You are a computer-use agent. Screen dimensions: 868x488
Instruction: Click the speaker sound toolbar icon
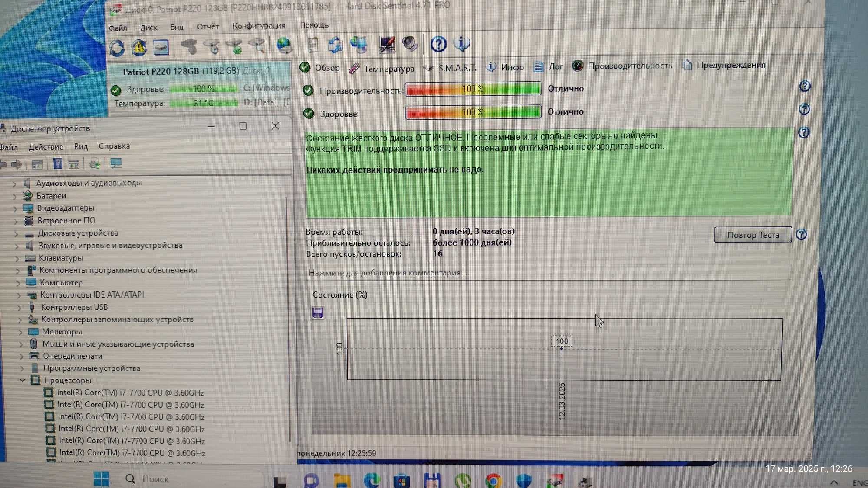pos(409,44)
